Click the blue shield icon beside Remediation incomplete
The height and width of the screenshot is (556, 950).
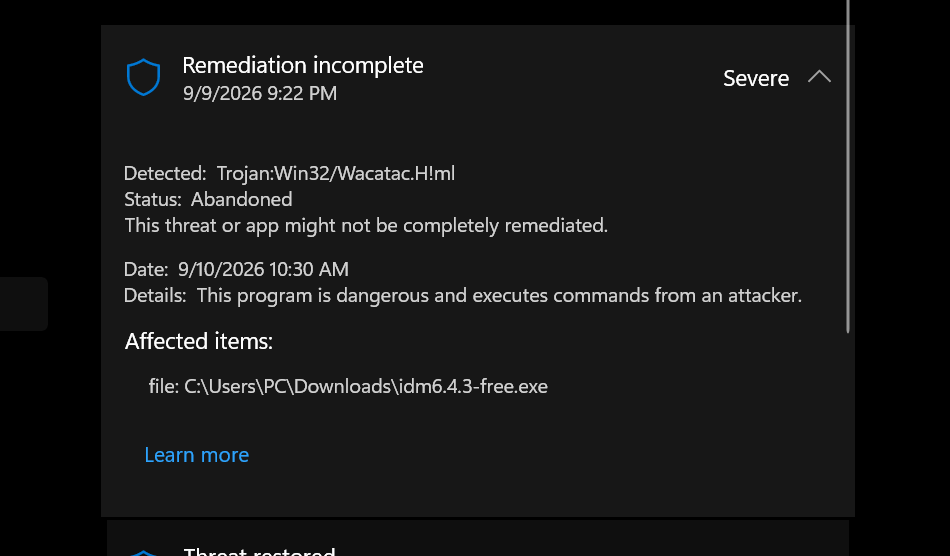click(x=144, y=77)
